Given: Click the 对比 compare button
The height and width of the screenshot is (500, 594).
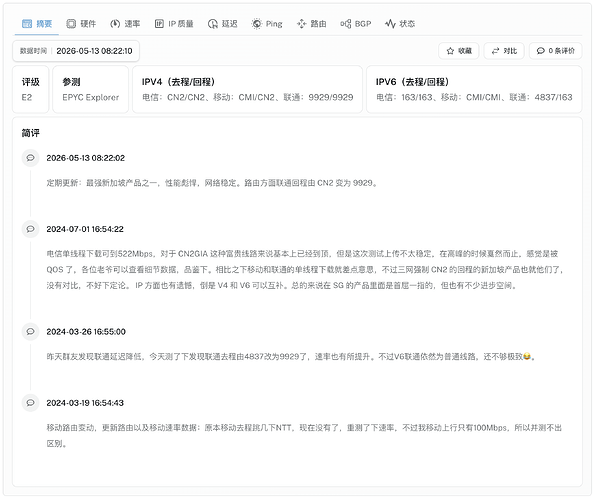Looking at the screenshot, I should 504,51.
